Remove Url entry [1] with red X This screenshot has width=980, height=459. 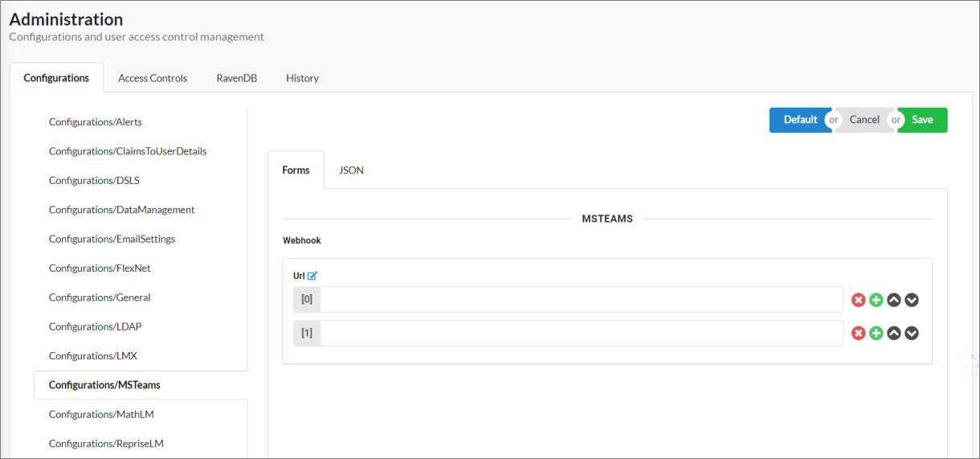pos(859,333)
